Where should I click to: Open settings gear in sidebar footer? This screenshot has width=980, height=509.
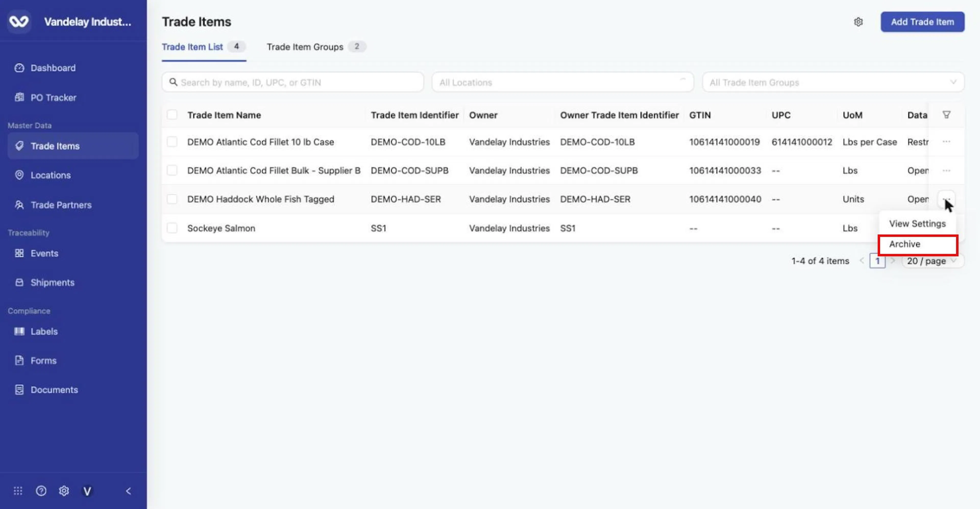click(64, 491)
